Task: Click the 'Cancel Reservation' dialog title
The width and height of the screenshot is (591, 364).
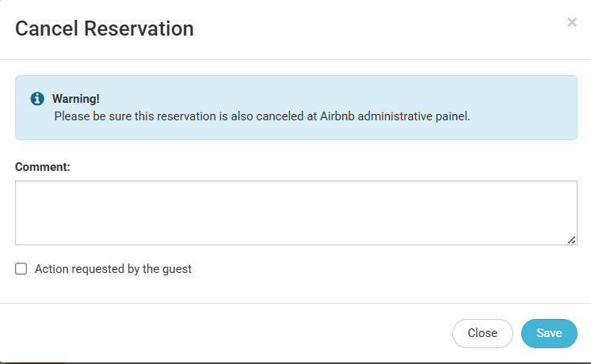Action: 105,29
